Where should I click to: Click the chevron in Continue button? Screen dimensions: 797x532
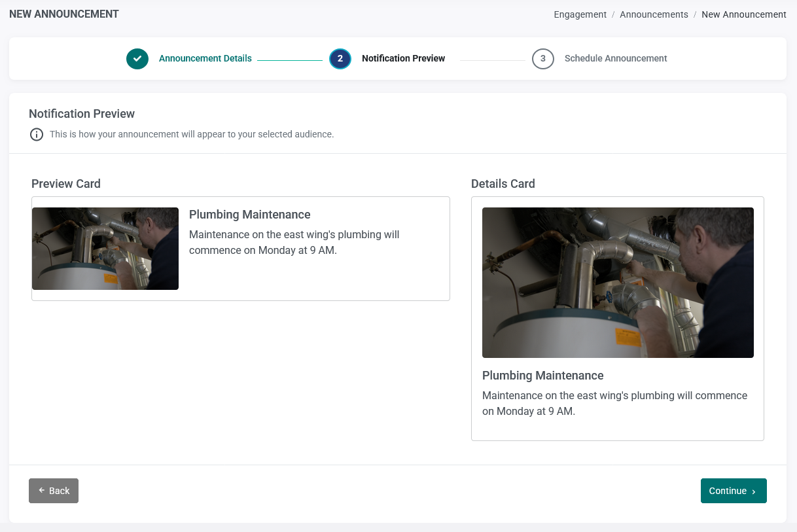tap(754, 491)
